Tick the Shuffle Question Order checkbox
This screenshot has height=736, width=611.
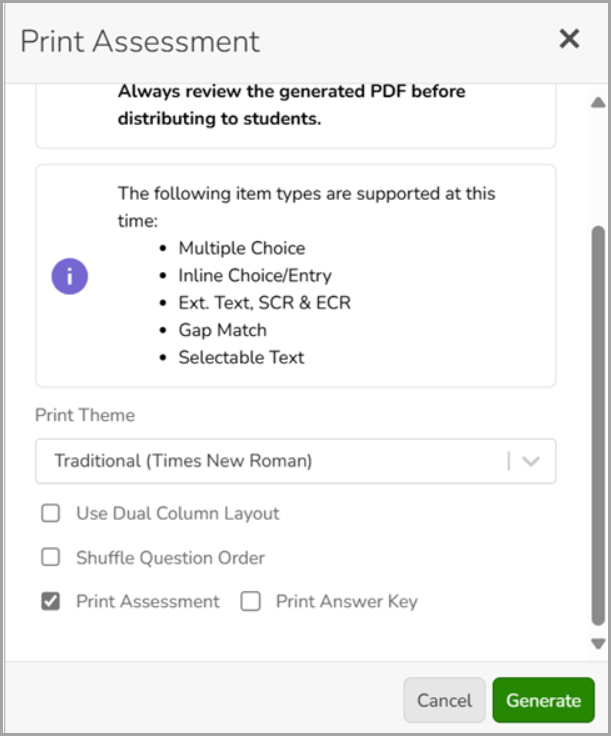coord(51,557)
